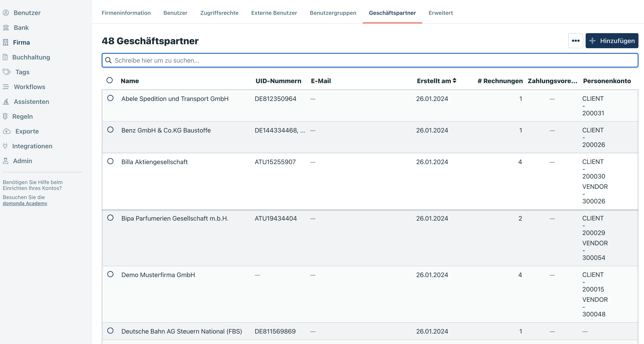
Task: Click the Exporte cloud download icon
Action: (x=7, y=131)
